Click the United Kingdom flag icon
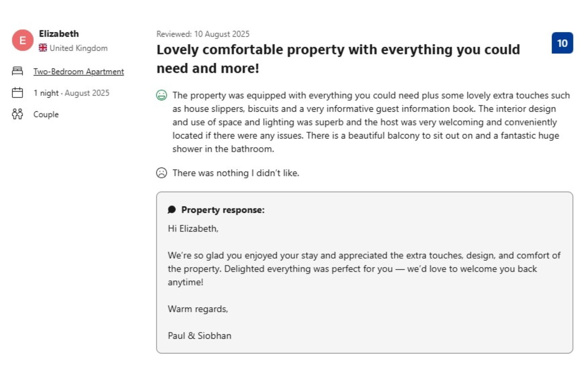Image resolution: width=588 pixels, height=367 pixels. 43,48
